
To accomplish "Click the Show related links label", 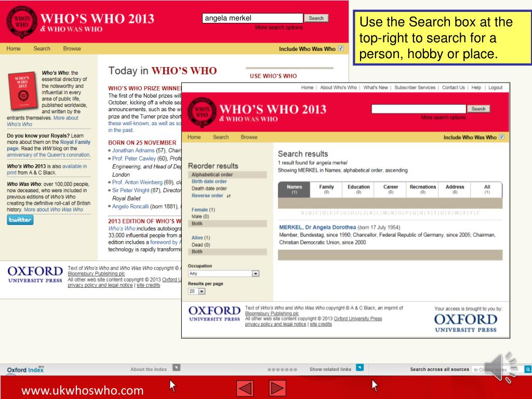I will [330, 369].
